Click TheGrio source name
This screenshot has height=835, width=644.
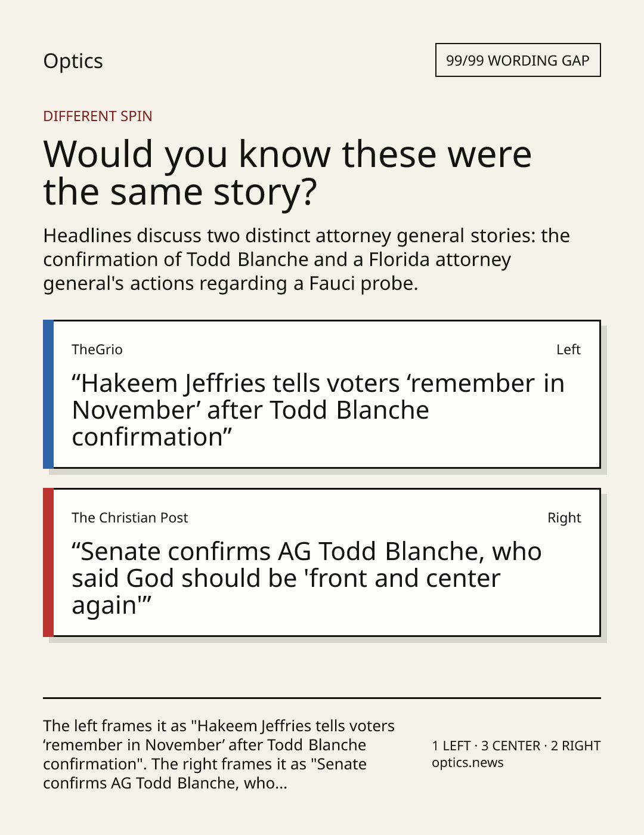click(97, 350)
